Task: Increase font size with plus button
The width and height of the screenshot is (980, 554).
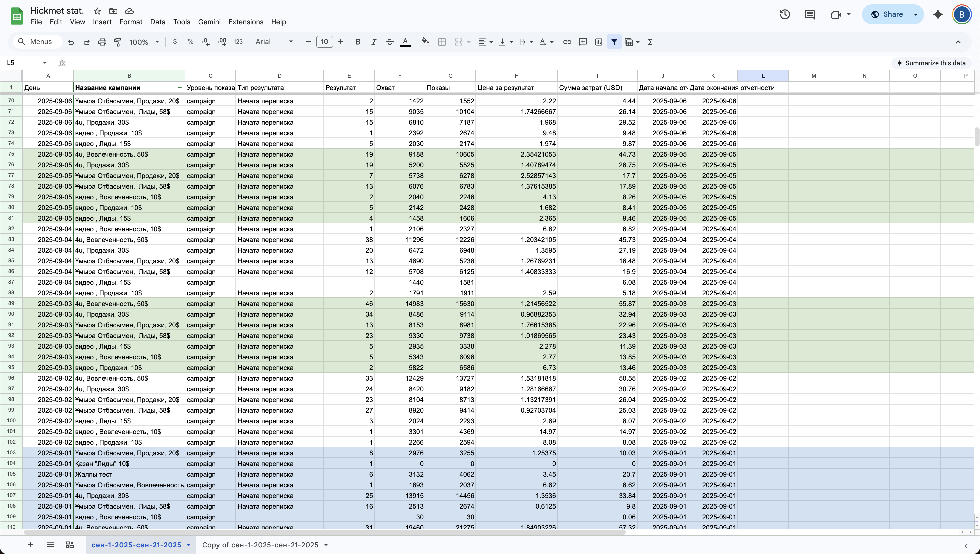Action: (x=340, y=42)
